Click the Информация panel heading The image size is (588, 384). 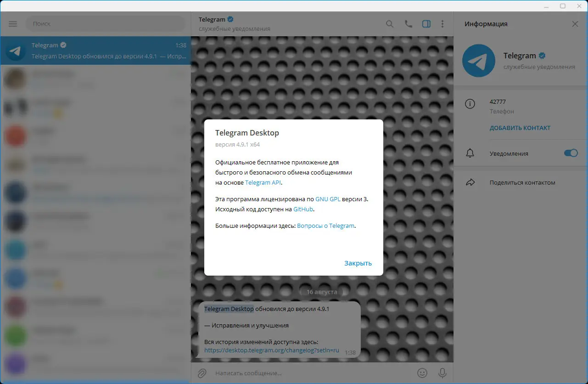(x=486, y=24)
